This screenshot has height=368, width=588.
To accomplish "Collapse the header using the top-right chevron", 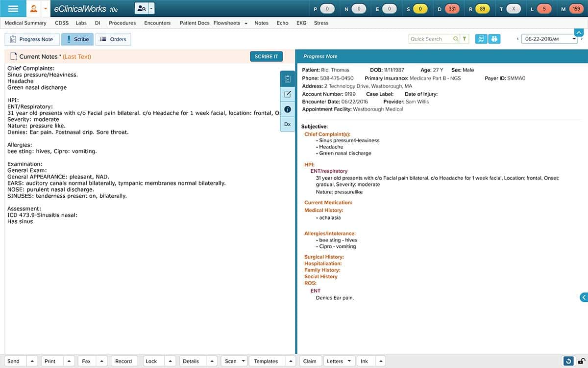I will click(579, 32).
